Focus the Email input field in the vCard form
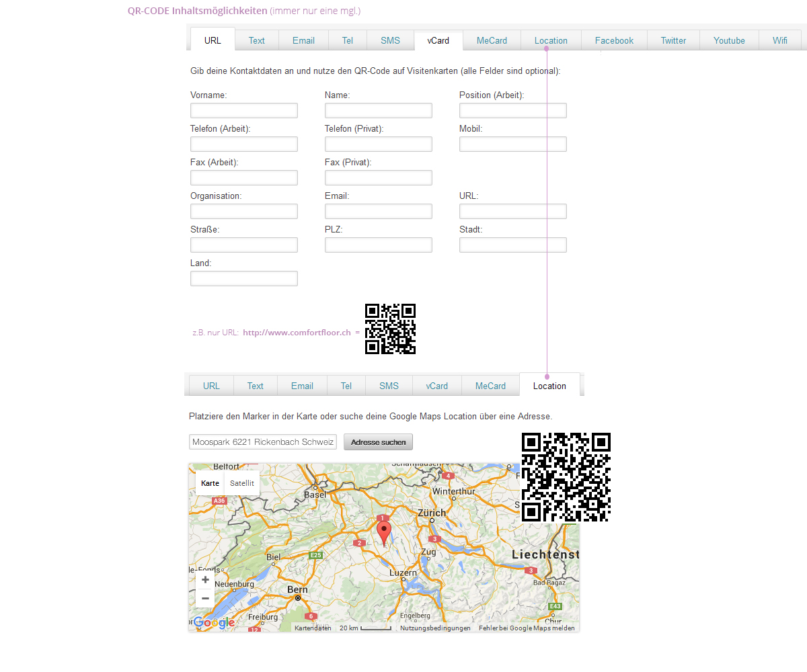Screen dimensions: 807x672 [379, 211]
